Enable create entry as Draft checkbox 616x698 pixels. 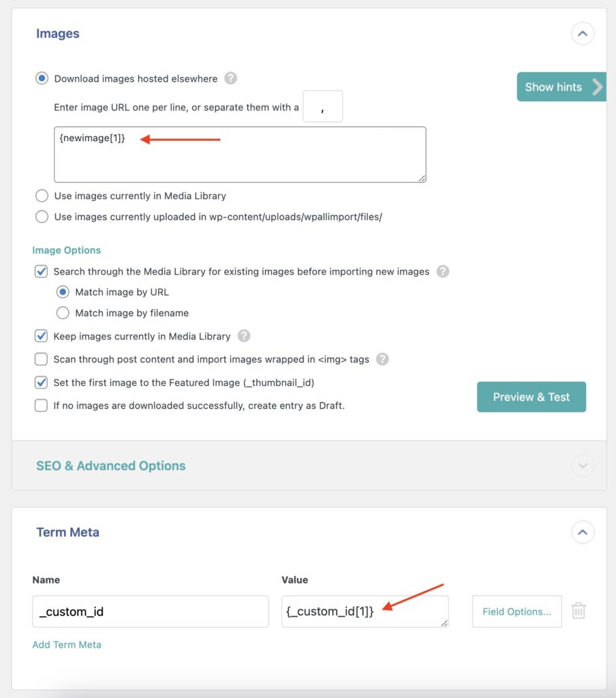42,406
